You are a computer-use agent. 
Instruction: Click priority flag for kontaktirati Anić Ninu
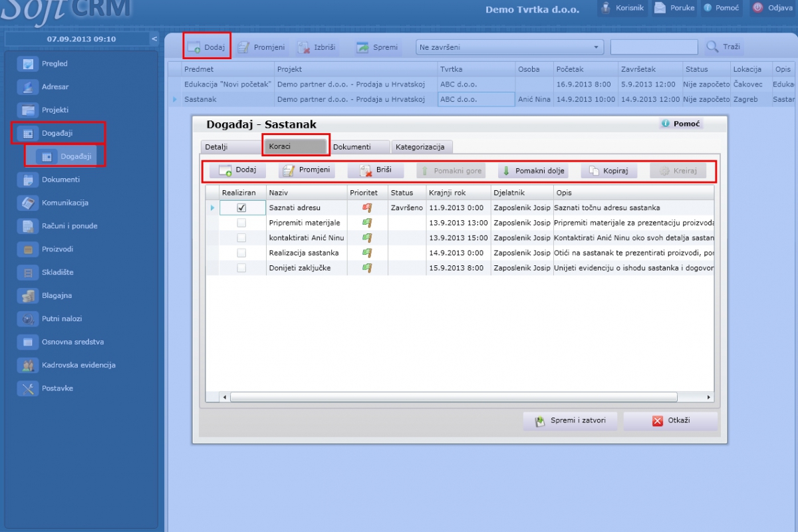click(x=367, y=238)
